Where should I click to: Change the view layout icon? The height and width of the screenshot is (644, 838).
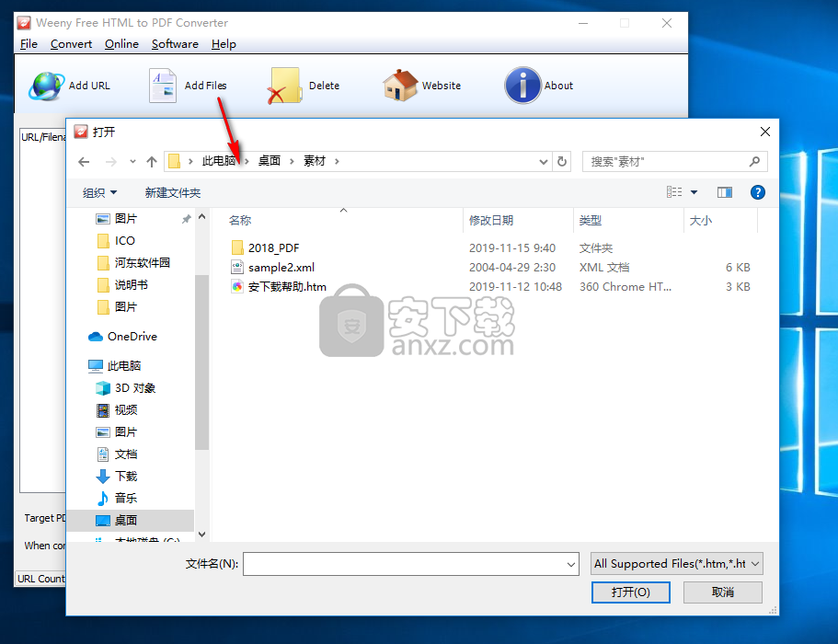(674, 192)
